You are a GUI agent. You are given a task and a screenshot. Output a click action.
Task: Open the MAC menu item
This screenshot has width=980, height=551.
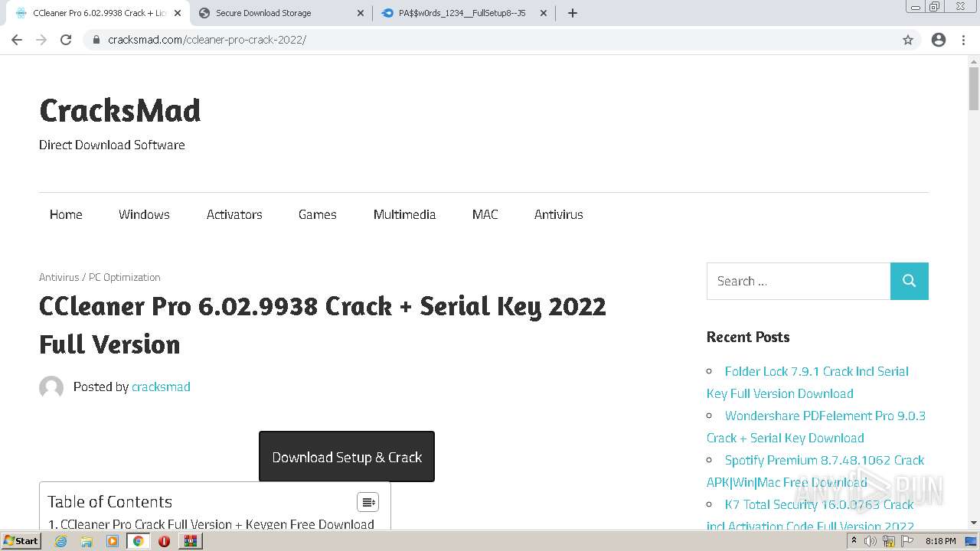[485, 214]
